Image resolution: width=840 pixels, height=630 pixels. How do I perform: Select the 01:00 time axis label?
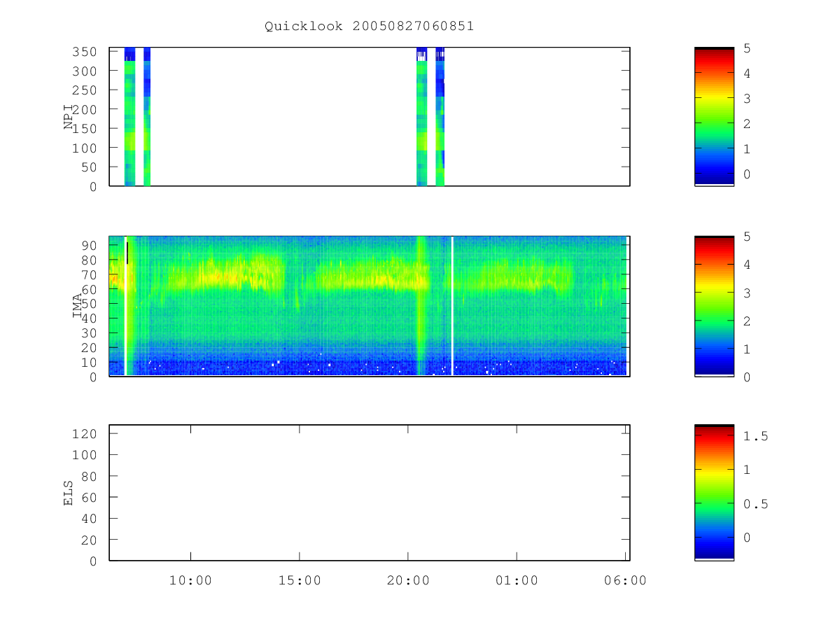(x=517, y=580)
